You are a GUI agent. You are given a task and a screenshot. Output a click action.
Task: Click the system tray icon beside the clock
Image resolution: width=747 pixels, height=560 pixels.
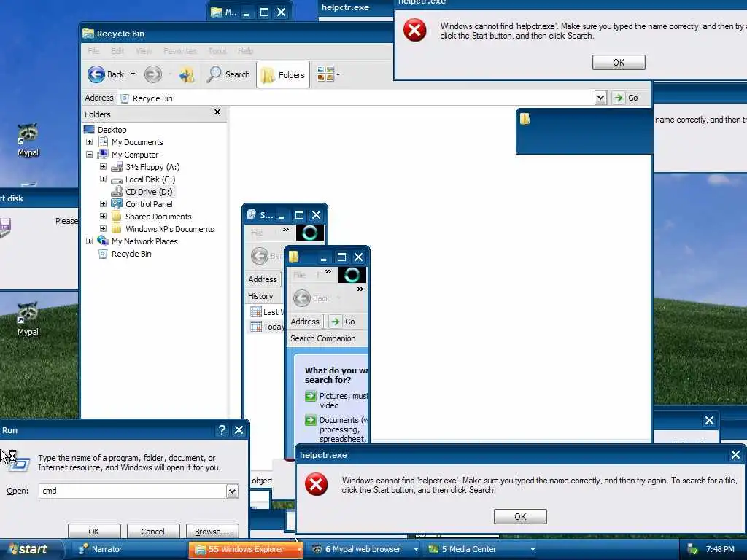click(693, 550)
